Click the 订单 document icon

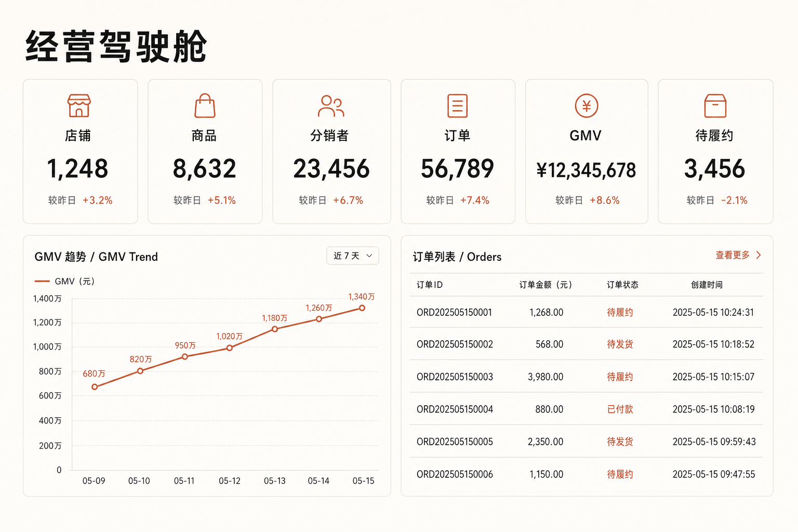(x=458, y=106)
